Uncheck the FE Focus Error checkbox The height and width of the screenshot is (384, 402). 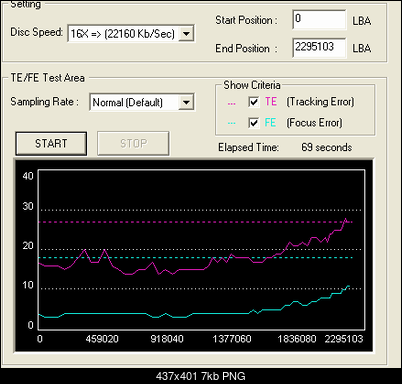point(254,123)
